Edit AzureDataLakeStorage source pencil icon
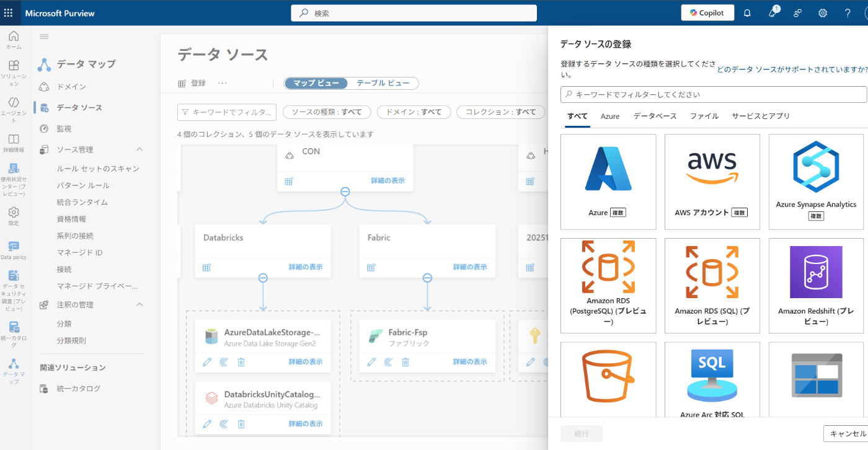Viewport: 868px width, 450px height. click(x=207, y=362)
